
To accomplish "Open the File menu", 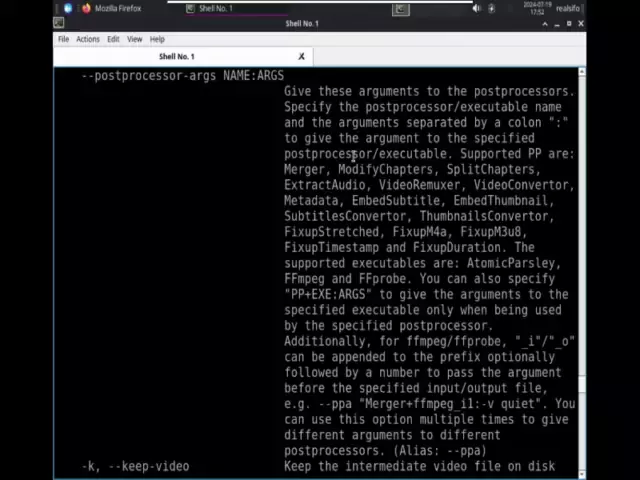I will tap(63, 39).
